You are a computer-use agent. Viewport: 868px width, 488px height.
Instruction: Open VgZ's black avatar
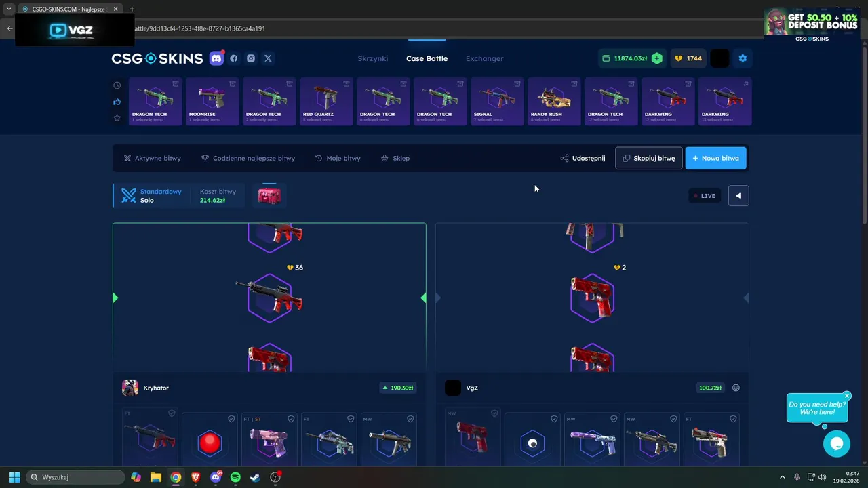point(453,388)
